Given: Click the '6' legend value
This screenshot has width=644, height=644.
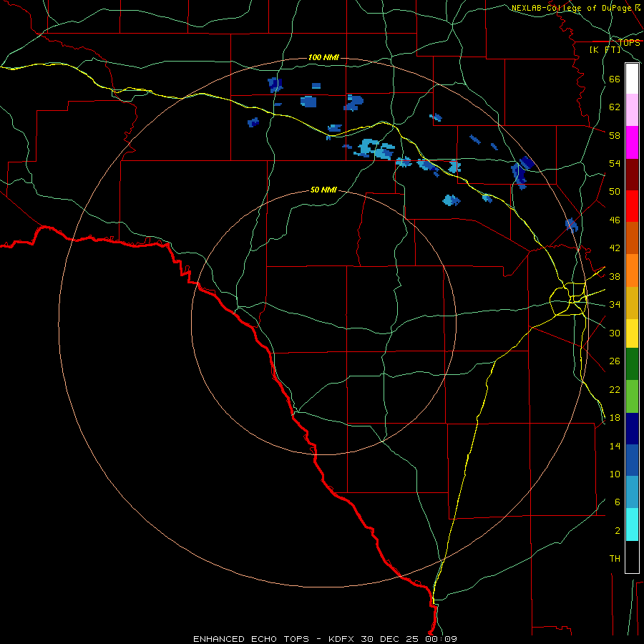Looking at the screenshot, I should (x=618, y=502).
